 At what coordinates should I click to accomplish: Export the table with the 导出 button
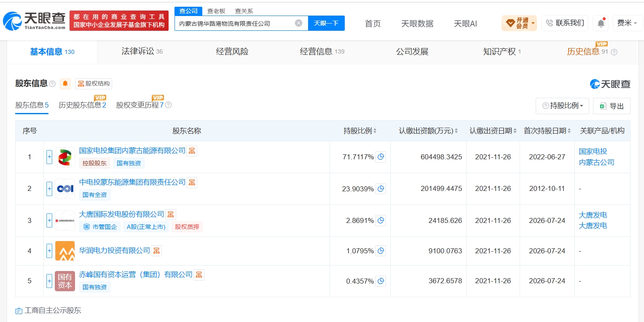(612, 106)
